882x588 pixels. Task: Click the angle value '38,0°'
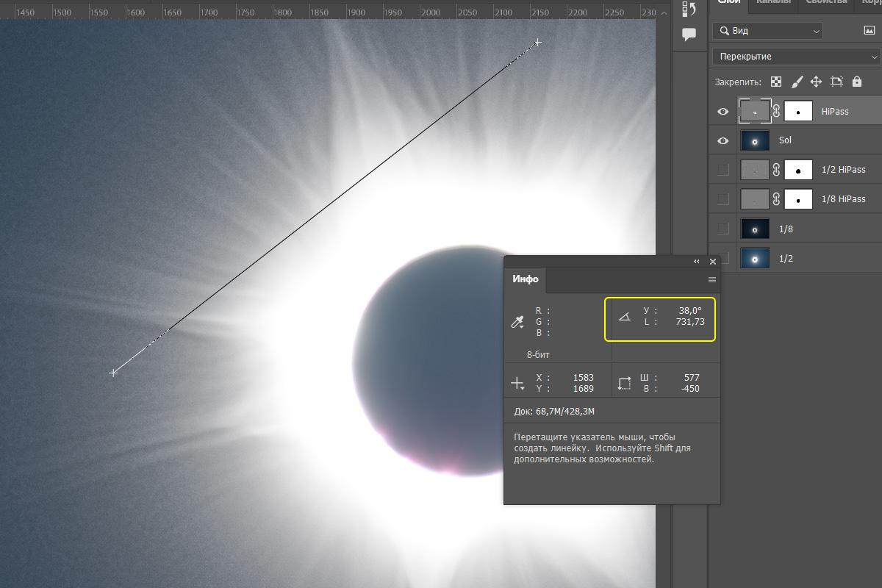point(691,311)
